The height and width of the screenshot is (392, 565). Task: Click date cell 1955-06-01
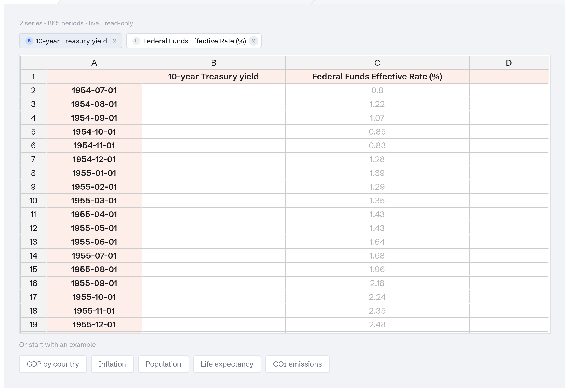pos(94,242)
